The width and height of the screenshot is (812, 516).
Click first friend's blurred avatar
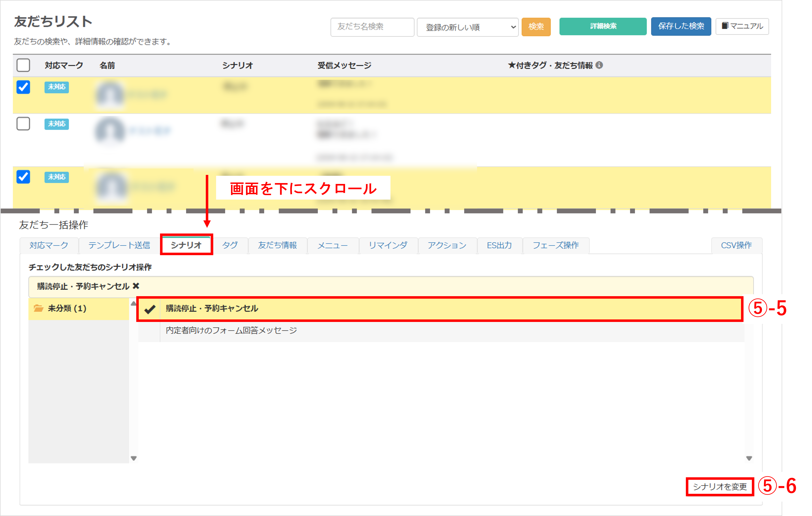tap(110, 94)
